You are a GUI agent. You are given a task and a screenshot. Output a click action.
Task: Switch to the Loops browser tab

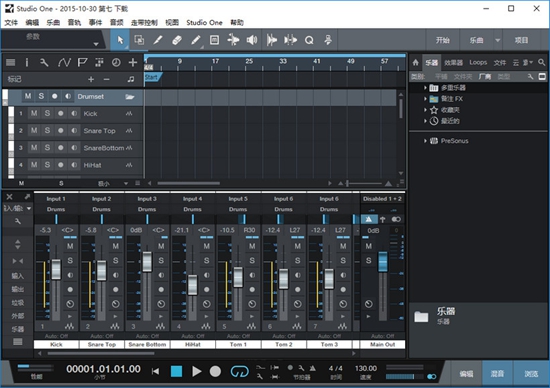[x=478, y=62]
